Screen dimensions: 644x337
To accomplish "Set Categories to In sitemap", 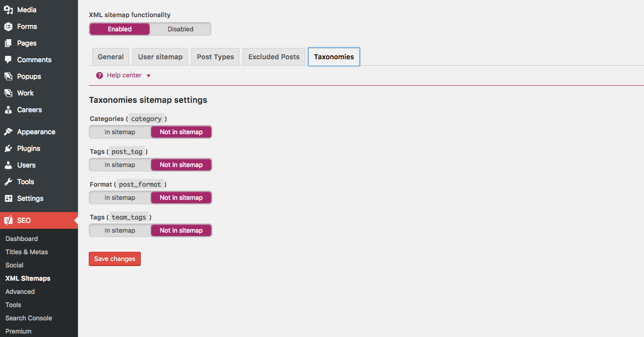I will pos(120,132).
